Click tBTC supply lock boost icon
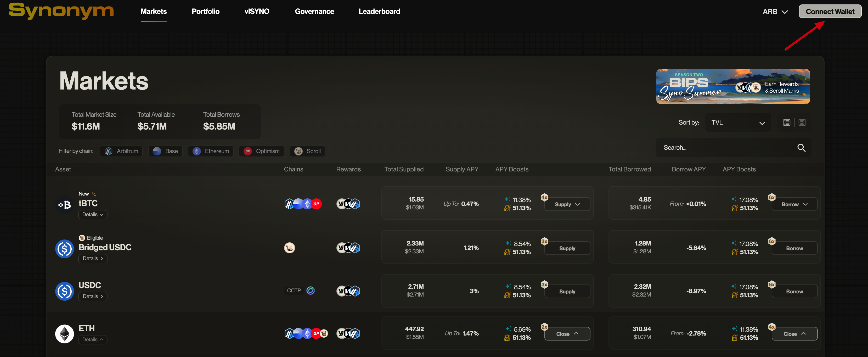Image resolution: width=868 pixels, height=357 pixels. (507, 208)
